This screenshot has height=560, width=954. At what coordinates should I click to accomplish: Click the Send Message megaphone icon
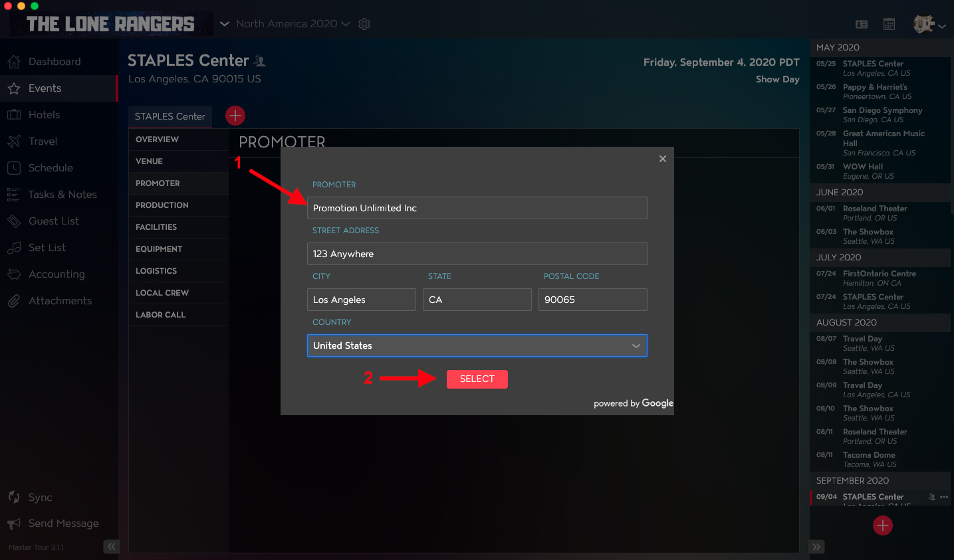(14, 523)
